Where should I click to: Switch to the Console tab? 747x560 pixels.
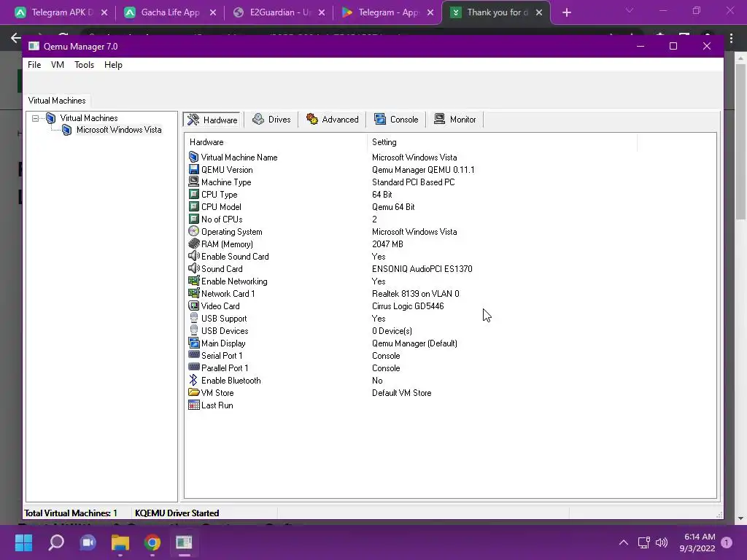(396, 120)
